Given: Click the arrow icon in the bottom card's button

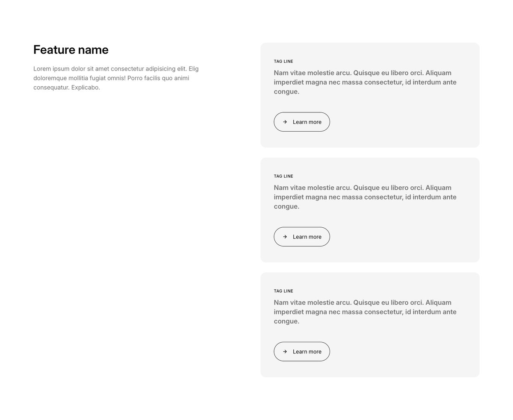Looking at the screenshot, I should pos(285,351).
